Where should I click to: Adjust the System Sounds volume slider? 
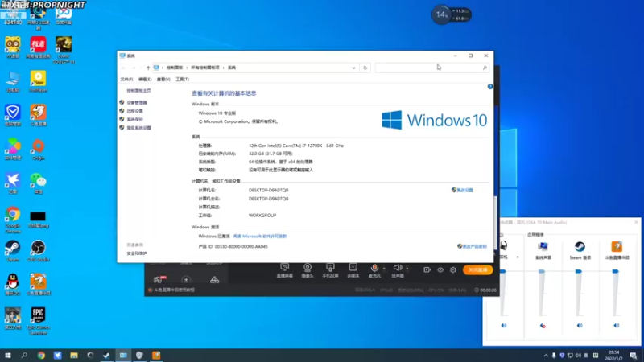pos(542,271)
